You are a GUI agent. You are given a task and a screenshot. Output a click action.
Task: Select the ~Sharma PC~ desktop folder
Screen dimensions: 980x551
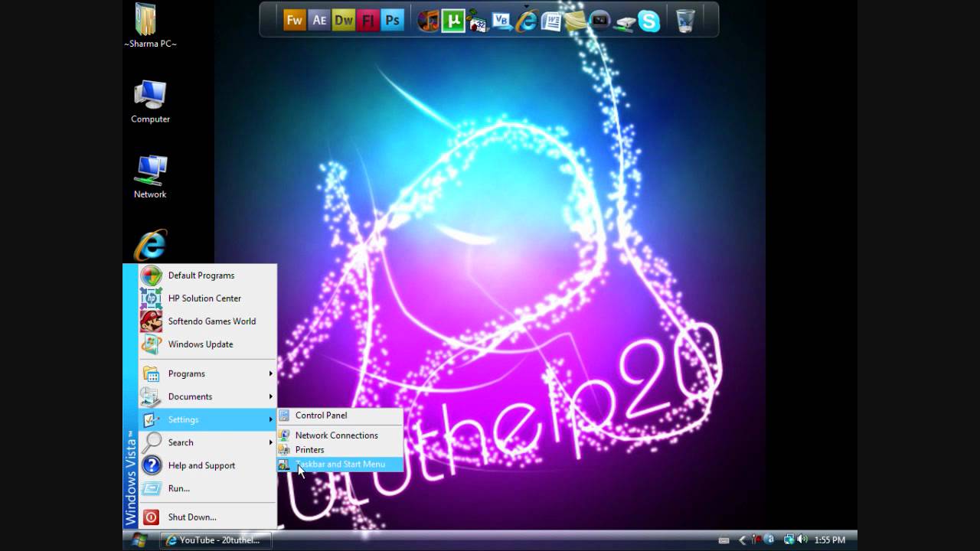(x=150, y=25)
